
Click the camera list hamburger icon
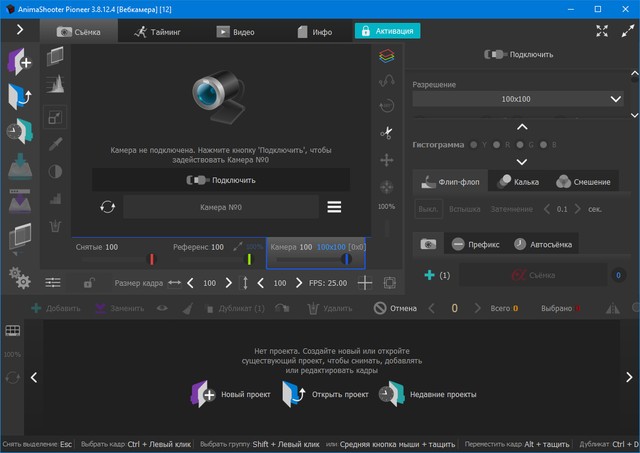pyautogui.click(x=334, y=207)
